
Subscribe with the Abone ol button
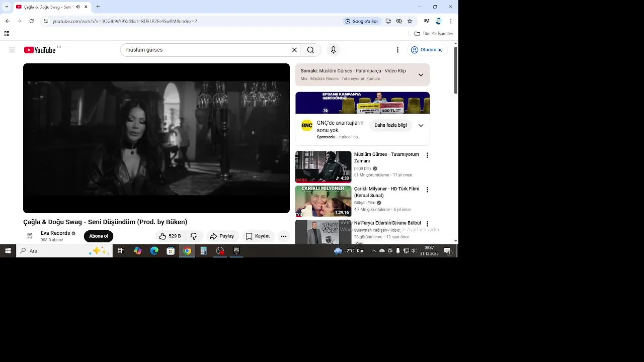point(99,236)
